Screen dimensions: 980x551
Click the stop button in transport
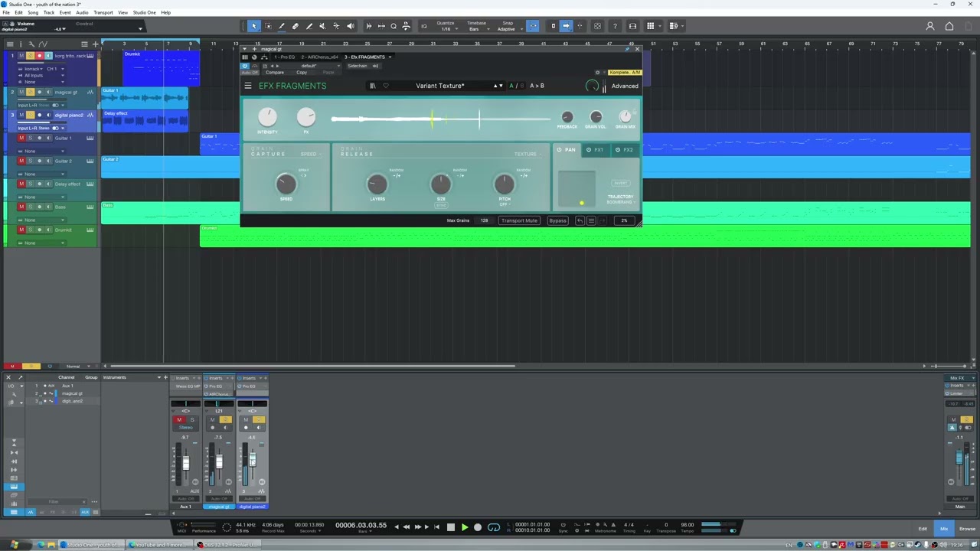tap(450, 527)
